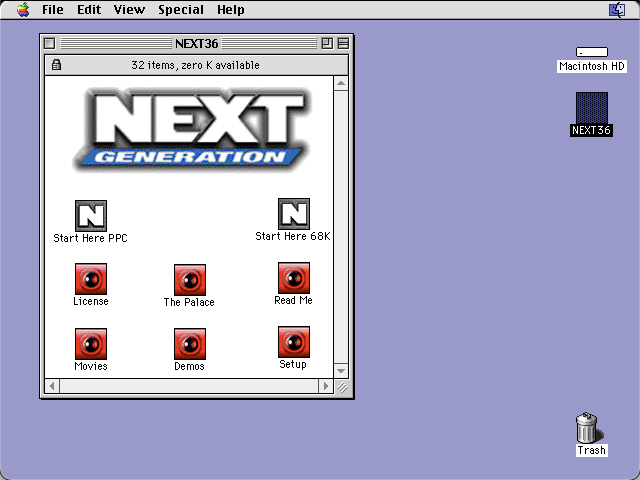Click the horizontal scrollbar left arrow
The image size is (640, 480).
pyautogui.click(x=52, y=386)
